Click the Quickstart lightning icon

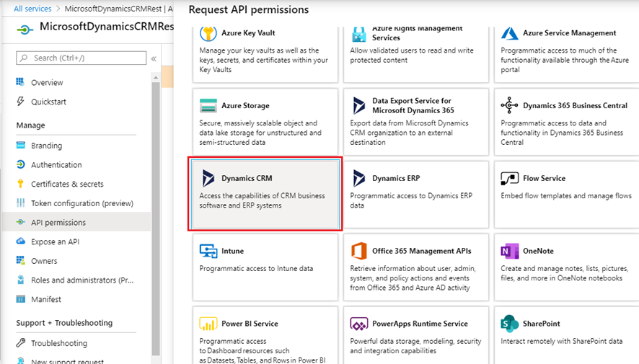(20, 101)
